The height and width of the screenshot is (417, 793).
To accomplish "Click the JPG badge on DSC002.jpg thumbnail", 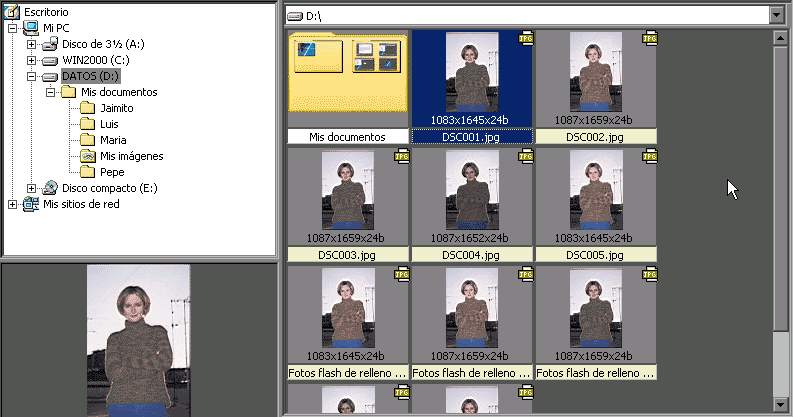I will pos(649,38).
